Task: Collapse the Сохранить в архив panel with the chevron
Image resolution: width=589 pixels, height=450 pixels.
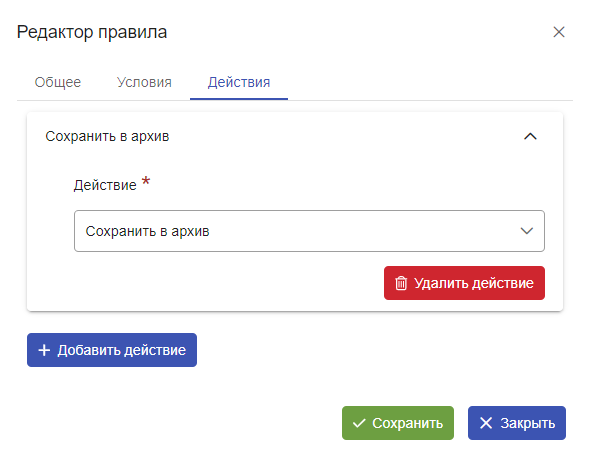Action: 530,136
